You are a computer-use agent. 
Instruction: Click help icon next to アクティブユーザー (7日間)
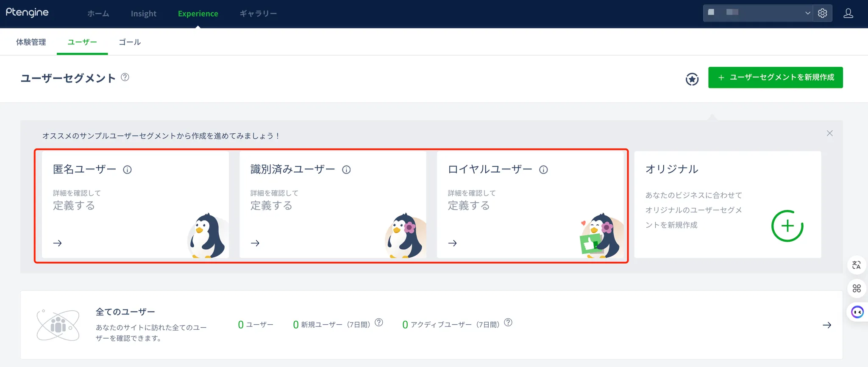point(508,323)
